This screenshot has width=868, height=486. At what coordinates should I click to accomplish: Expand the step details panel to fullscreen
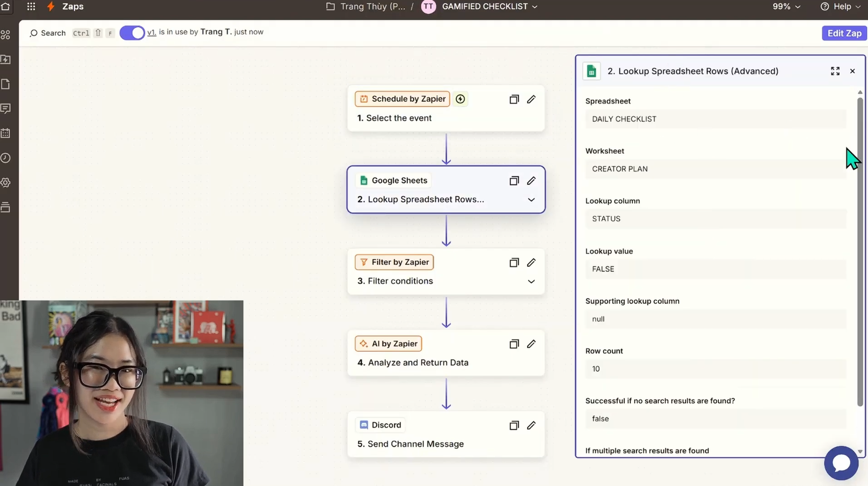point(835,71)
